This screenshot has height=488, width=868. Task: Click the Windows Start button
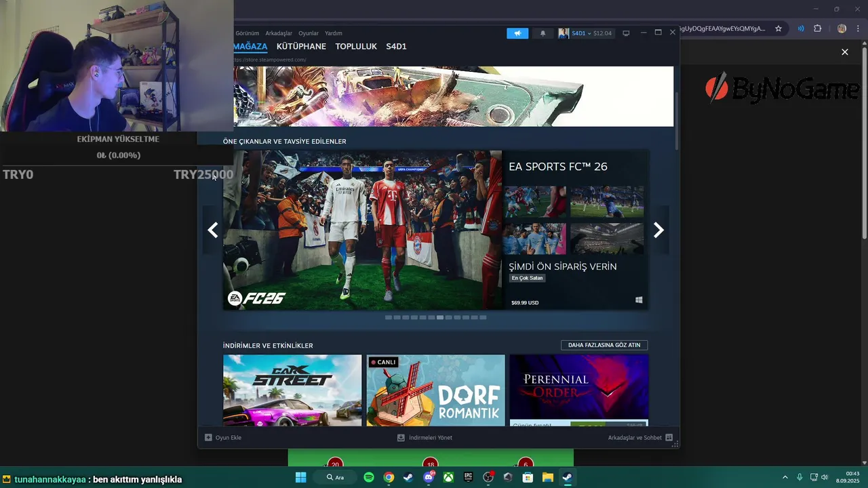pyautogui.click(x=301, y=477)
